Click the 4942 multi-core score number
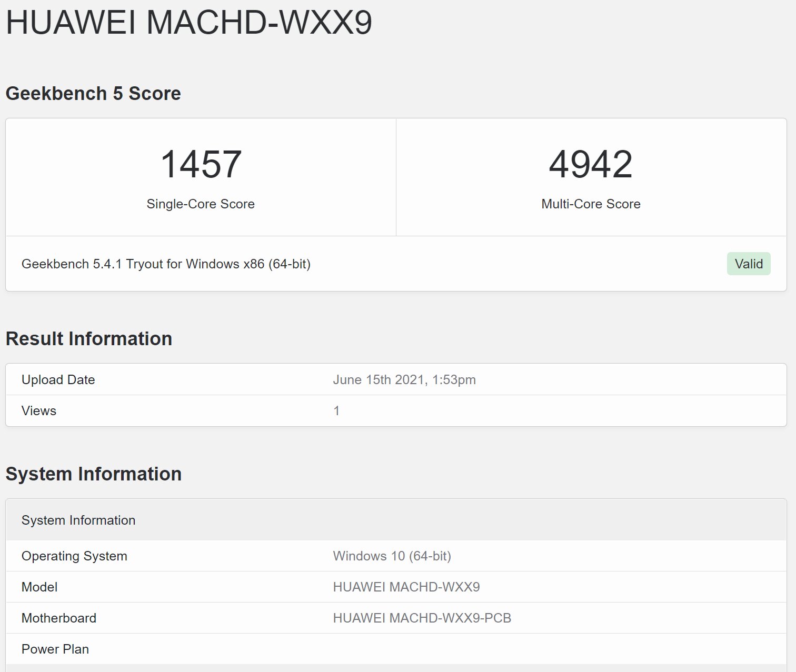The height and width of the screenshot is (672, 796). [591, 164]
